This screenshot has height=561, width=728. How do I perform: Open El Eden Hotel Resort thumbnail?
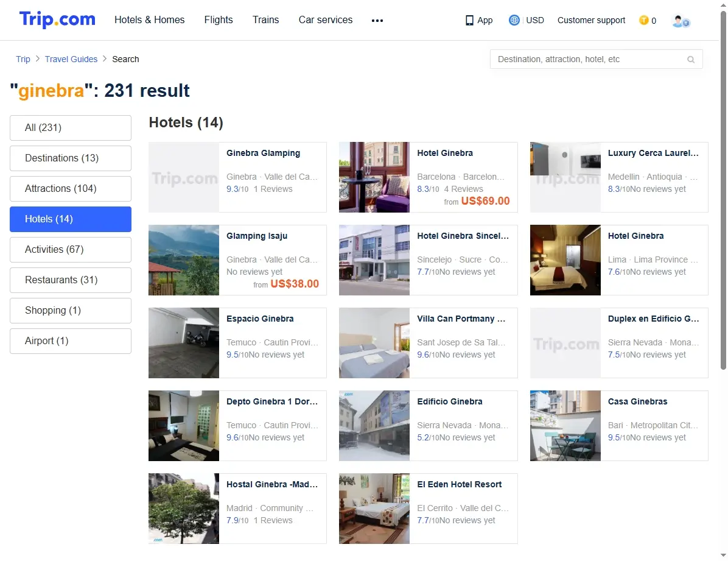pyautogui.click(x=374, y=509)
